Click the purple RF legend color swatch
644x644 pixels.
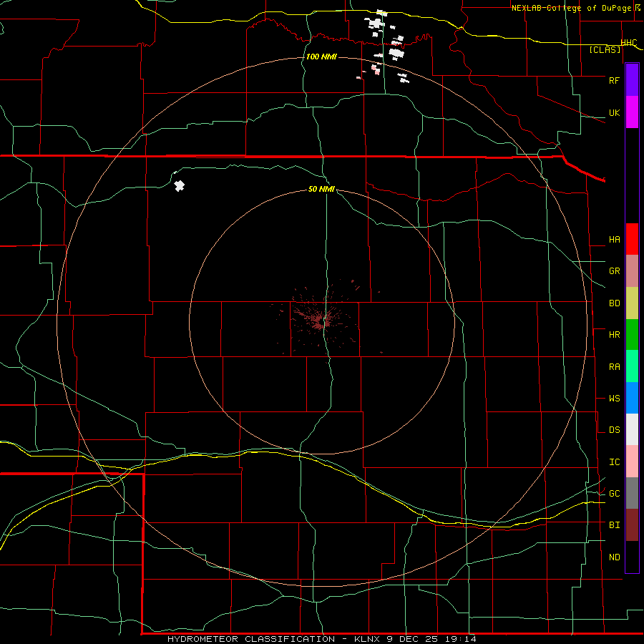click(632, 80)
